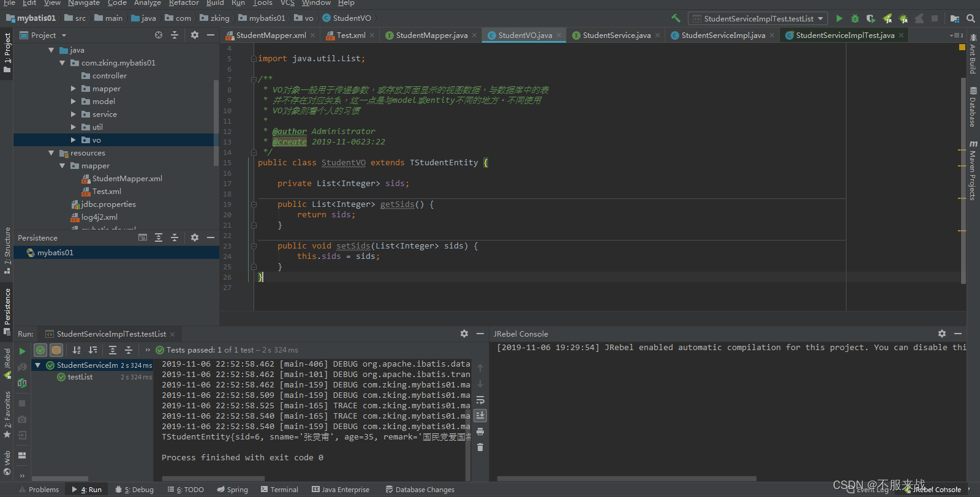Run the test with the green play icon
Image resolution: width=980 pixels, height=497 pixels.
click(839, 18)
